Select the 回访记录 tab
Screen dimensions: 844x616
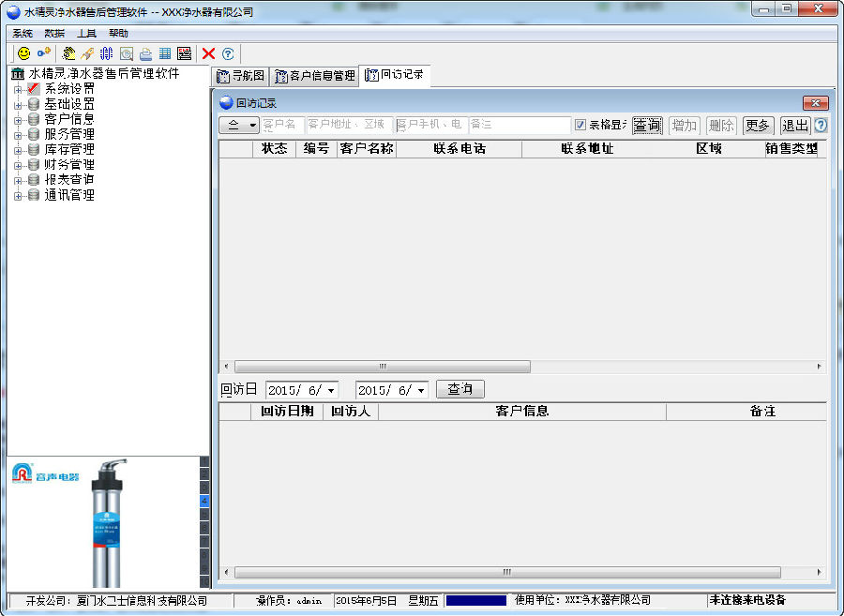394,75
